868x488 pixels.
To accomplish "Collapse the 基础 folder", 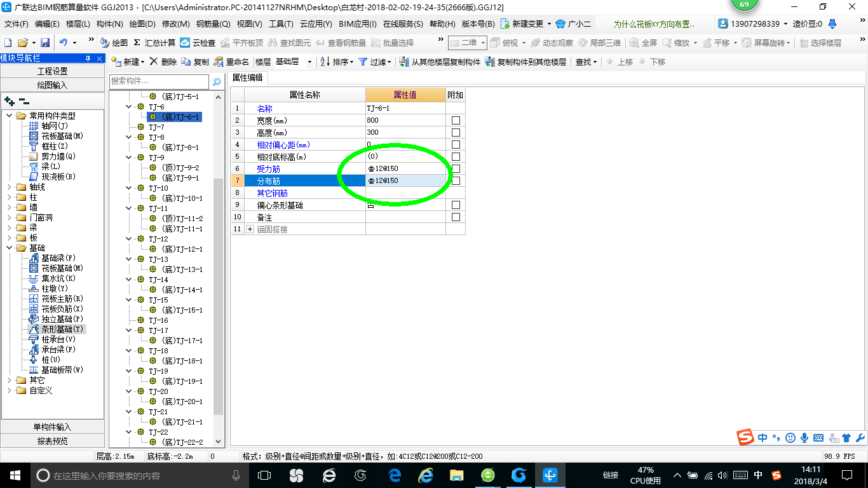I will pos(10,248).
